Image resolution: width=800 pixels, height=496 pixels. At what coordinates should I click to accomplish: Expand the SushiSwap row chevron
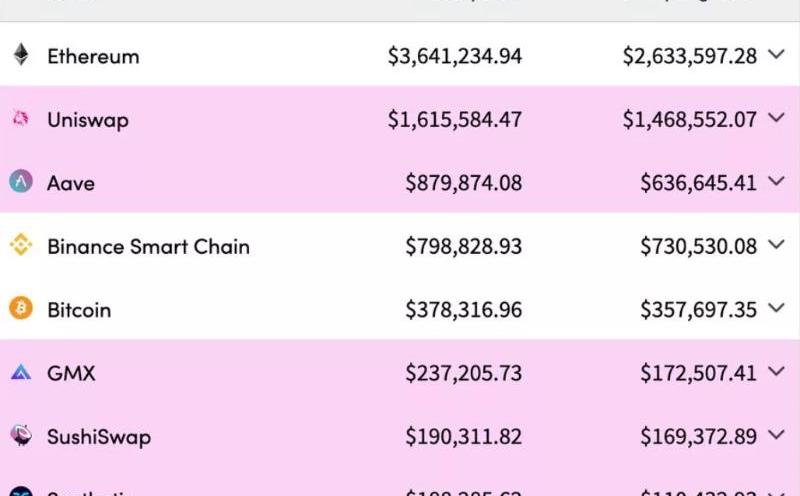(x=777, y=436)
